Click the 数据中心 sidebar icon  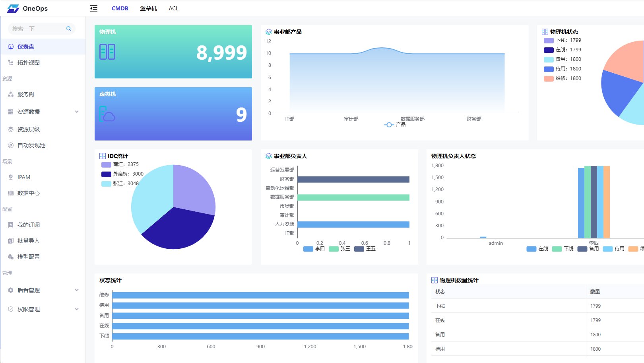pyautogui.click(x=11, y=193)
